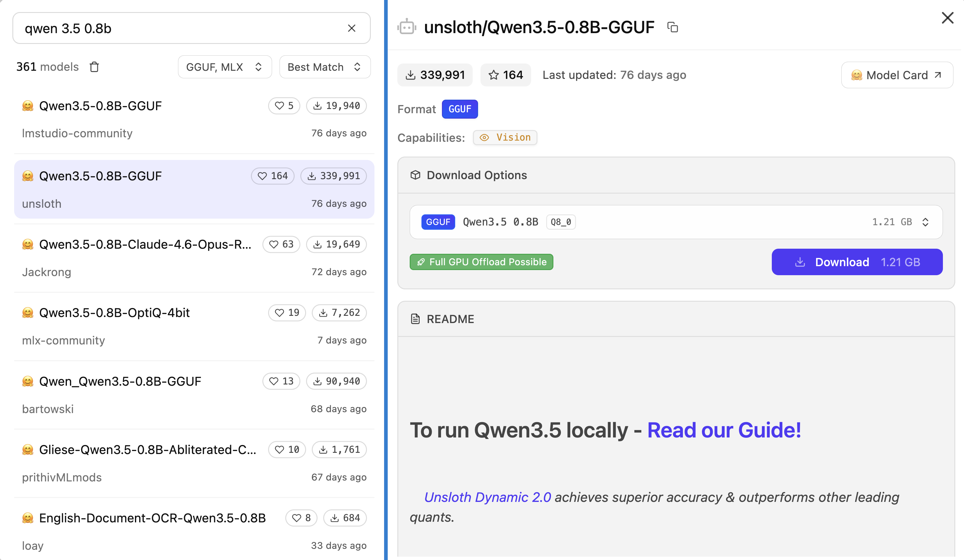Screen dimensions: 964x560
Task: Follow the Read our Guide! link
Action: click(x=724, y=430)
